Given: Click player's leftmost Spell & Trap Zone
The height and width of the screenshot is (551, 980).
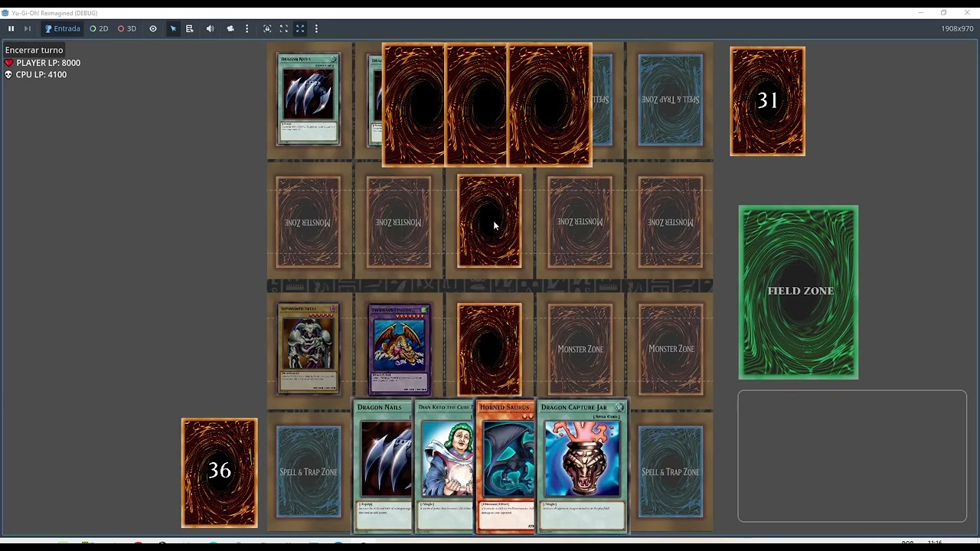Looking at the screenshot, I should click(x=309, y=472).
